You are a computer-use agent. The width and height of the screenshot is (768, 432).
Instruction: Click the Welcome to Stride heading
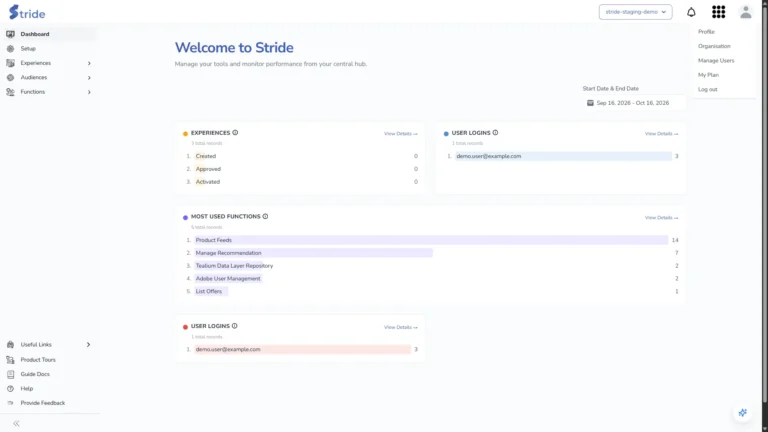tap(234, 48)
